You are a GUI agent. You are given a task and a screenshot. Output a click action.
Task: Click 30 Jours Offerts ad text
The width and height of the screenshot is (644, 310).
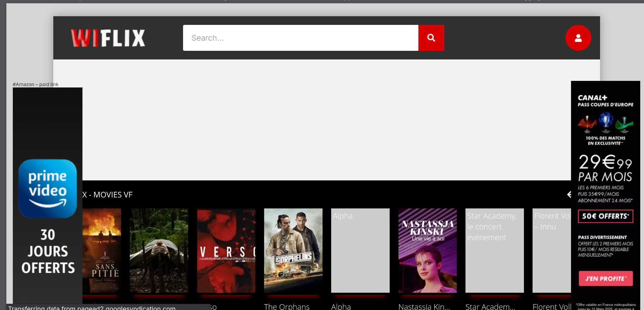click(x=48, y=251)
